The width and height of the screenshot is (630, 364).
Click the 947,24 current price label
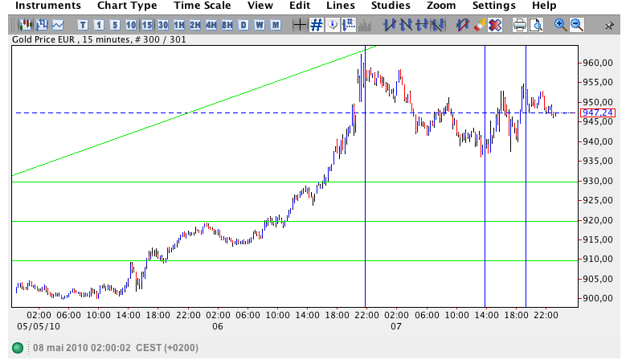point(598,113)
